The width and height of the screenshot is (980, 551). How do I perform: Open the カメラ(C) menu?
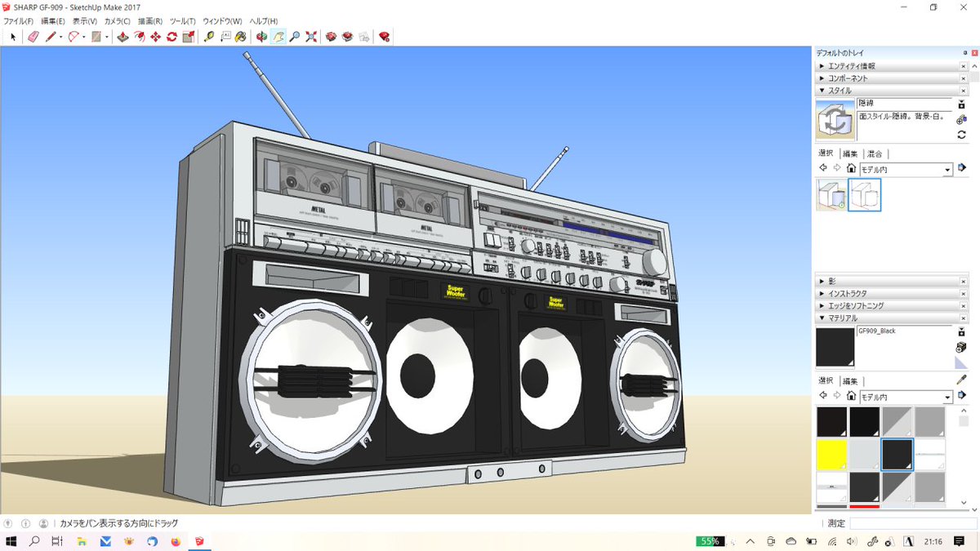click(x=117, y=20)
